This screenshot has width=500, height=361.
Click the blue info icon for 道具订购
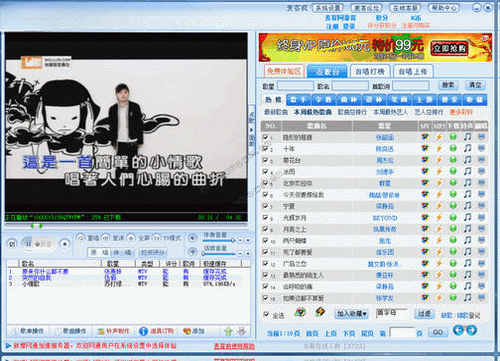pos(143,331)
